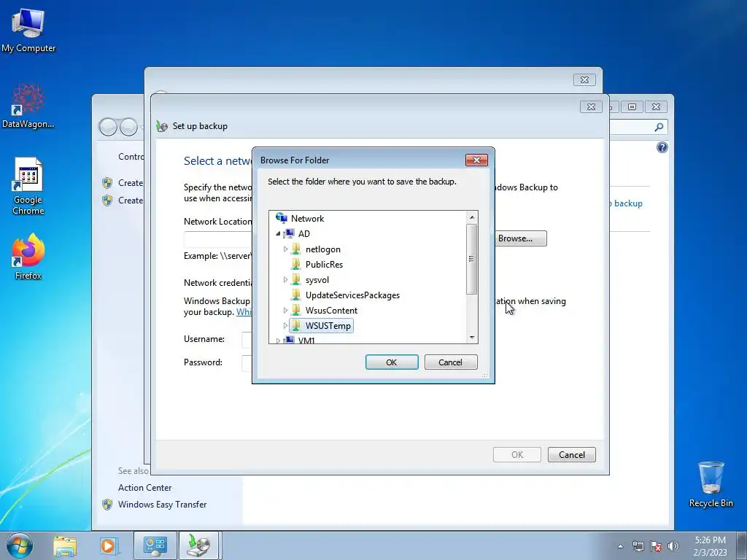747x560 pixels.
Task: Click search magnifier in Control Panel window
Action: pos(659,127)
